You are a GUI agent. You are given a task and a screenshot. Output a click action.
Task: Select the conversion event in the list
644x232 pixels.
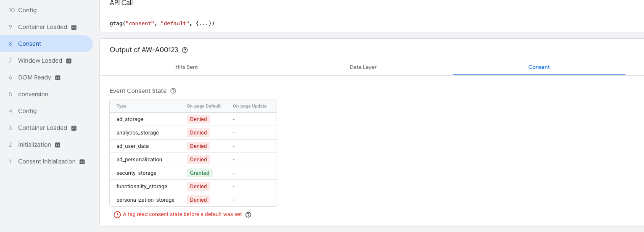[33, 94]
